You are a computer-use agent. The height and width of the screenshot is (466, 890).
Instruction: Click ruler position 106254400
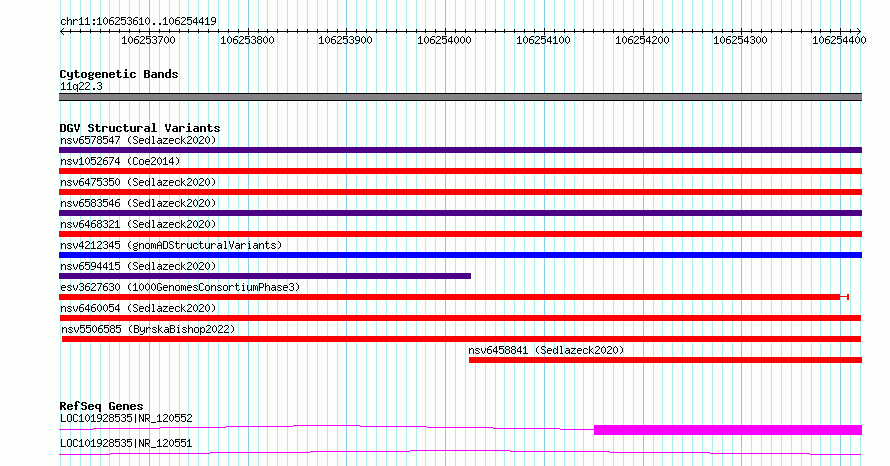coord(839,40)
